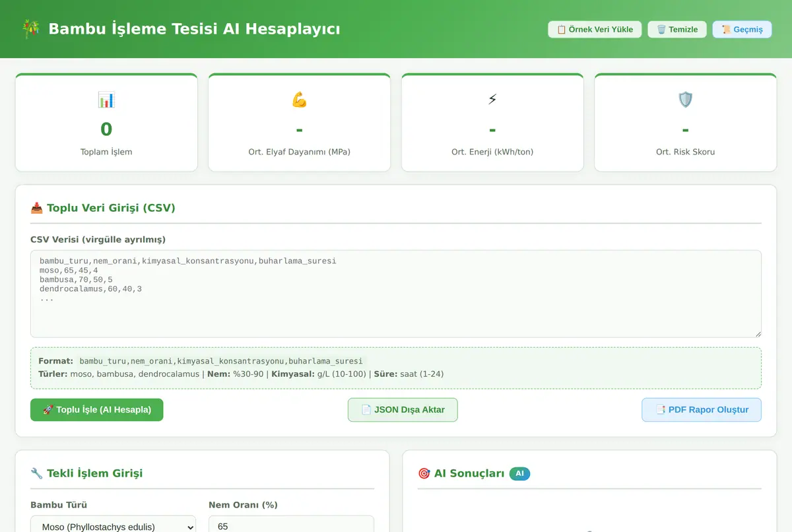The height and width of the screenshot is (532, 792).
Task: Click the bar chart icon above Toplam İşlem
Action: 106,100
